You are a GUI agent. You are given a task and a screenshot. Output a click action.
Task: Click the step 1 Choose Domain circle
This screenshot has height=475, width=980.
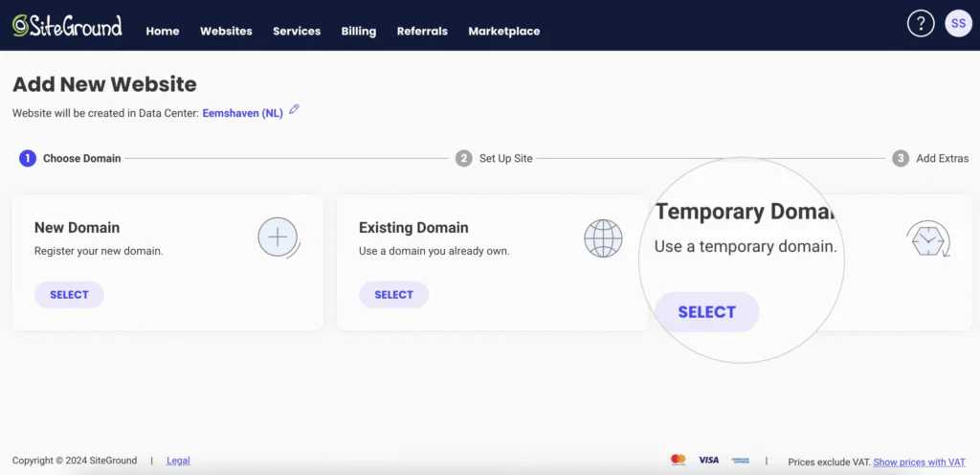click(28, 158)
